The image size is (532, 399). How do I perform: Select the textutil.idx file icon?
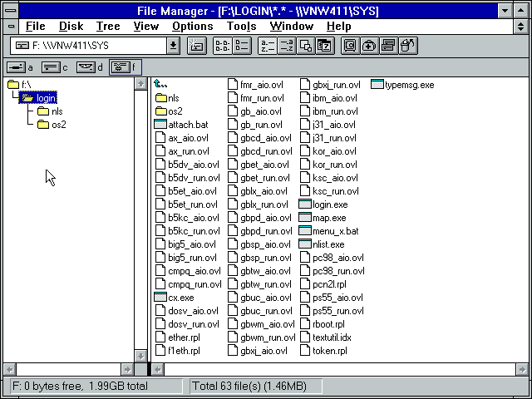[x=305, y=337]
